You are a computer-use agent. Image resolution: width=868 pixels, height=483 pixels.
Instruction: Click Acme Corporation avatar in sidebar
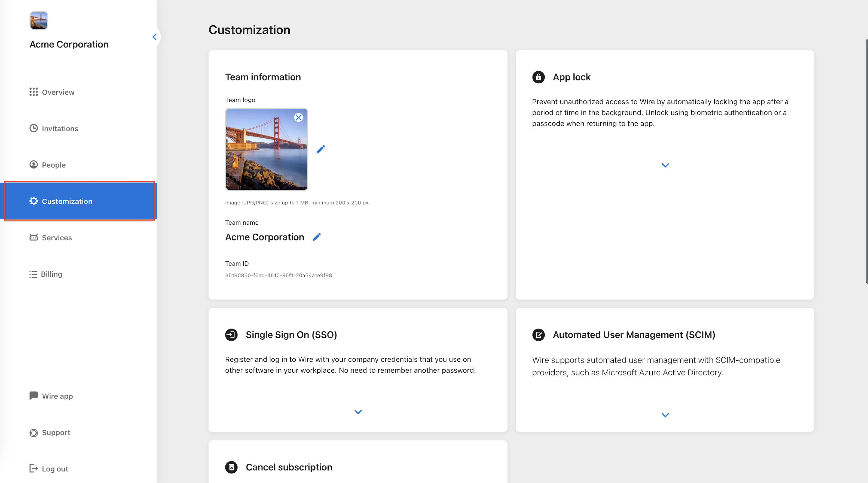point(39,20)
